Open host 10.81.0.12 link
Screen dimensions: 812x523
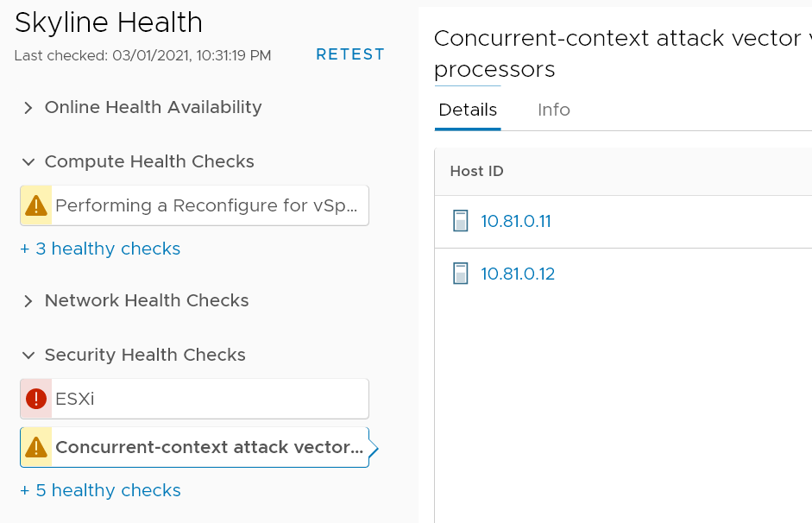[x=518, y=274]
